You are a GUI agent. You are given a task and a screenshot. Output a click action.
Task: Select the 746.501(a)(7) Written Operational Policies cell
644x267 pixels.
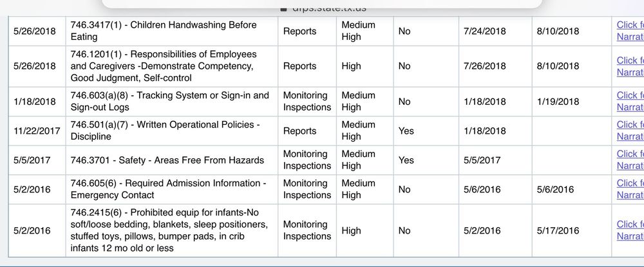point(166,131)
